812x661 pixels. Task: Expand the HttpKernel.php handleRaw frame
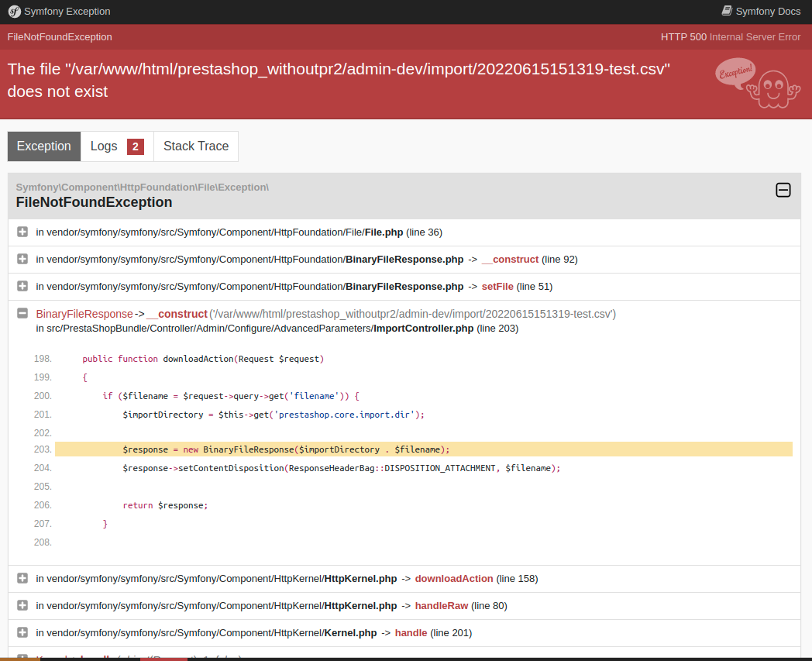click(x=22, y=605)
